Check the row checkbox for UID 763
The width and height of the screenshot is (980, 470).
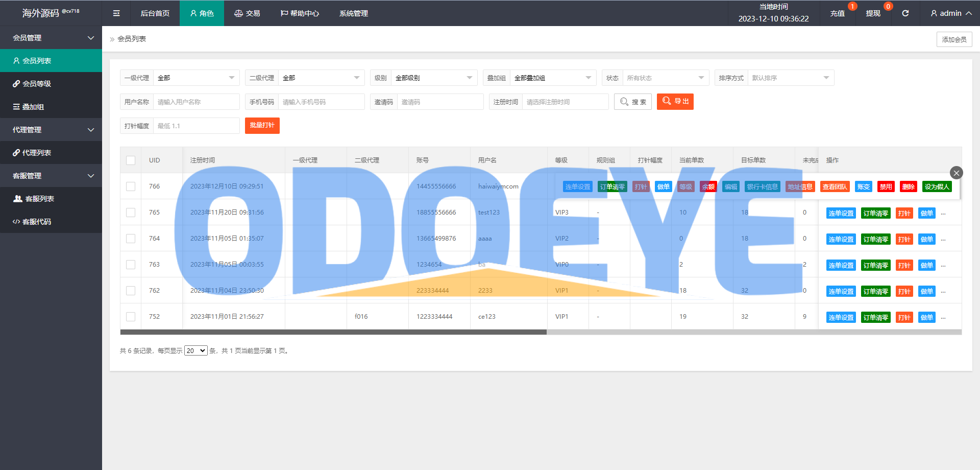click(x=131, y=265)
